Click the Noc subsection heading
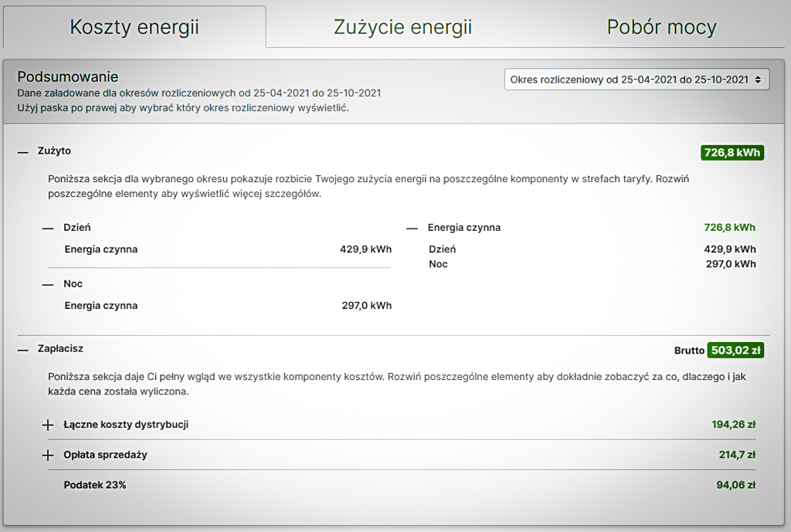Screen dimensions: 791x532 (73, 284)
